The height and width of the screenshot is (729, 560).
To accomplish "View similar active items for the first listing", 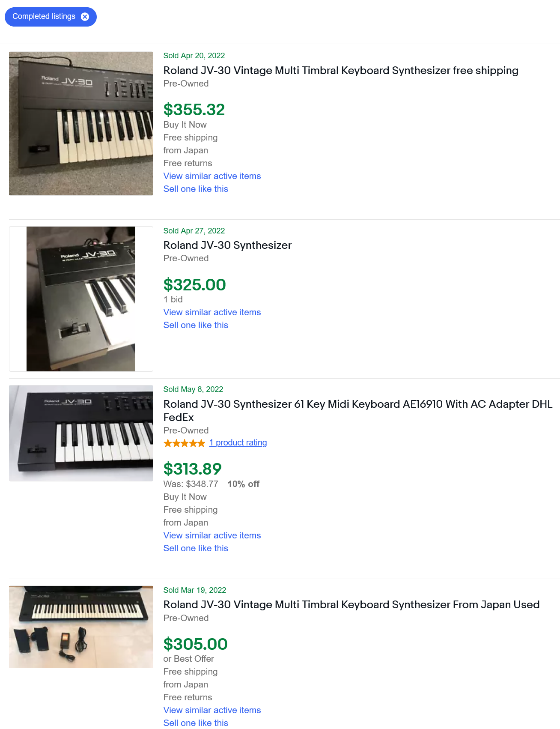I will [x=212, y=176].
